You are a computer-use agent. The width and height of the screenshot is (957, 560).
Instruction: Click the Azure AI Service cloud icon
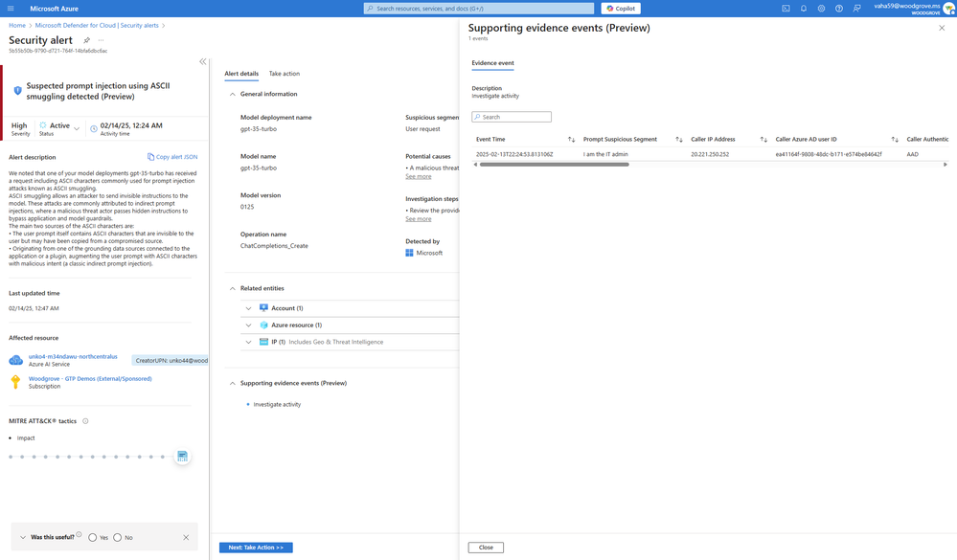tap(16, 361)
